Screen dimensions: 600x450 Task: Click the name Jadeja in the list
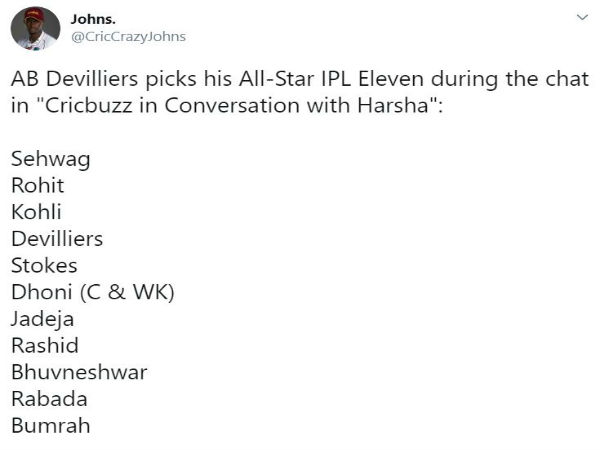(42, 320)
